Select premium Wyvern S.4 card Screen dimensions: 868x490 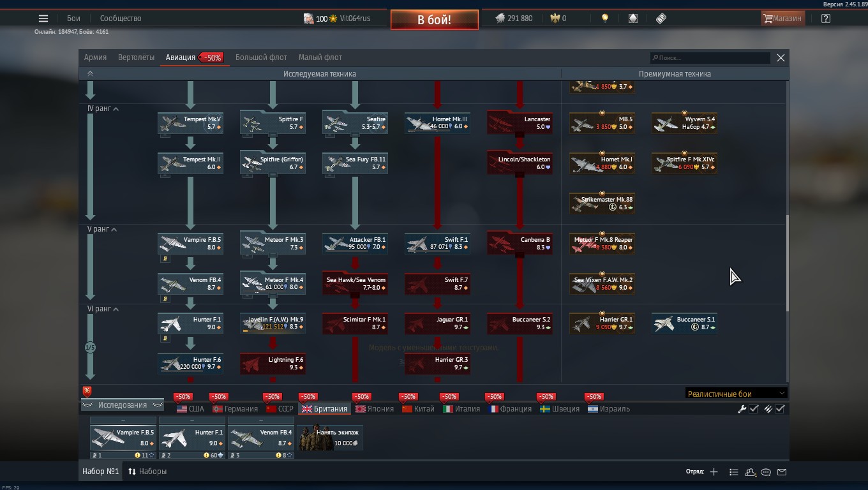684,123
